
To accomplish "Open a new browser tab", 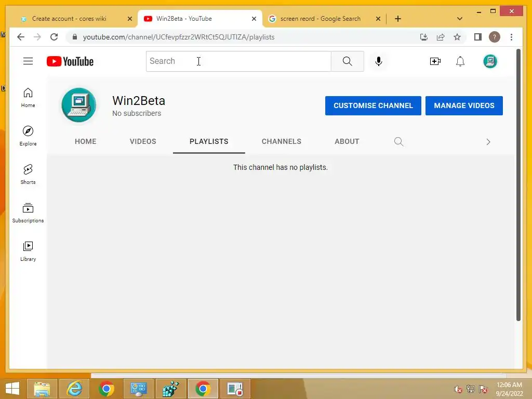I will point(398,19).
